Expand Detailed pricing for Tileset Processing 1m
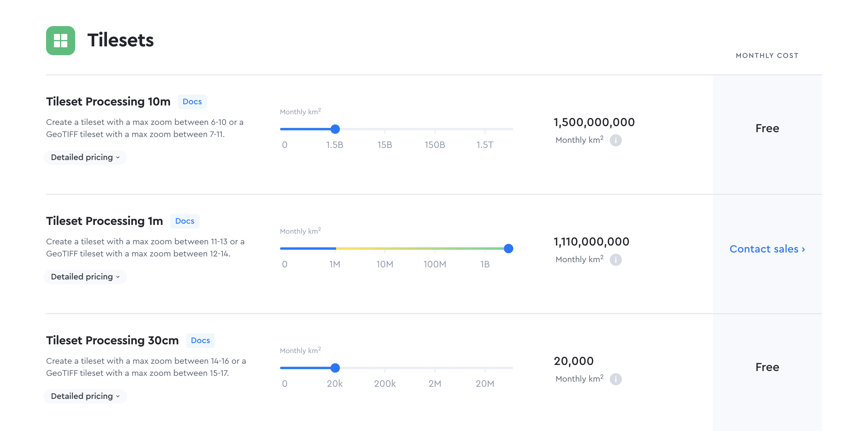868x431 pixels. (x=85, y=277)
